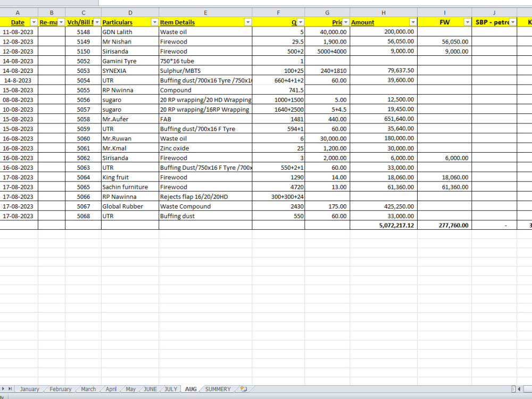Select the cell containing SYNEXIA
Viewport: 532px width, 399px height.
pyautogui.click(x=130, y=71)
